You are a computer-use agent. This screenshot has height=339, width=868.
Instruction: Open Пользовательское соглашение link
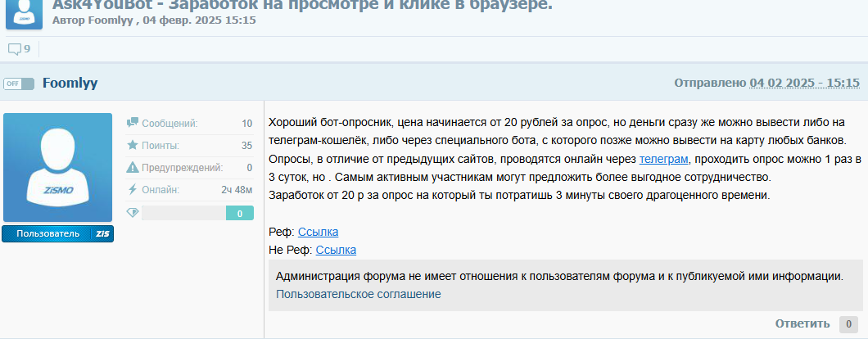(x=358, y=294)
